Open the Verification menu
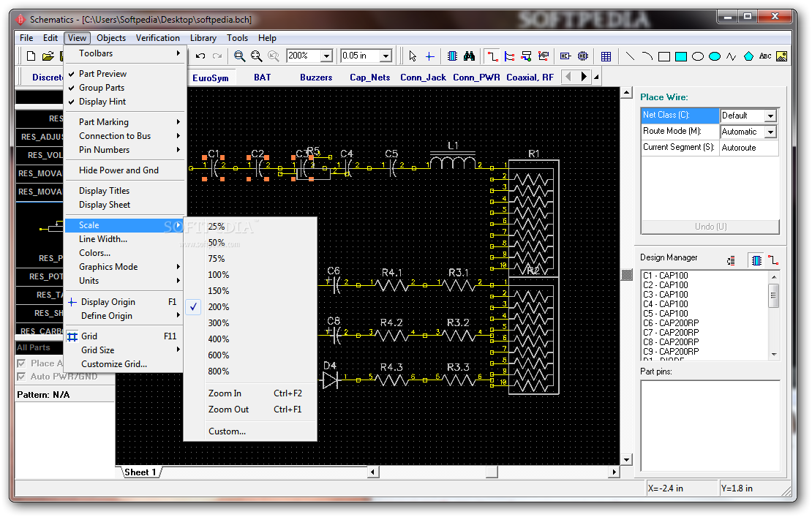The width and height of the screenshot is (812, 517). pyautogui.click(x=157, y=38)
